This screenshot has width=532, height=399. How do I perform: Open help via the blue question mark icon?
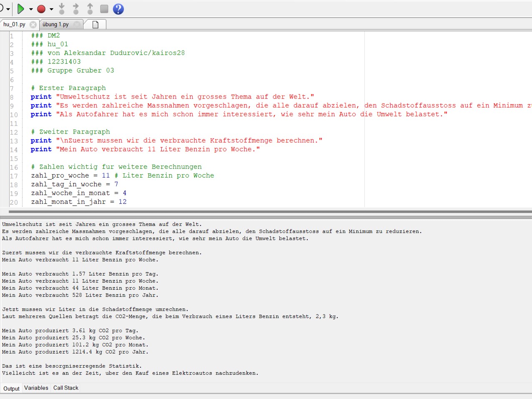[118, 9]
